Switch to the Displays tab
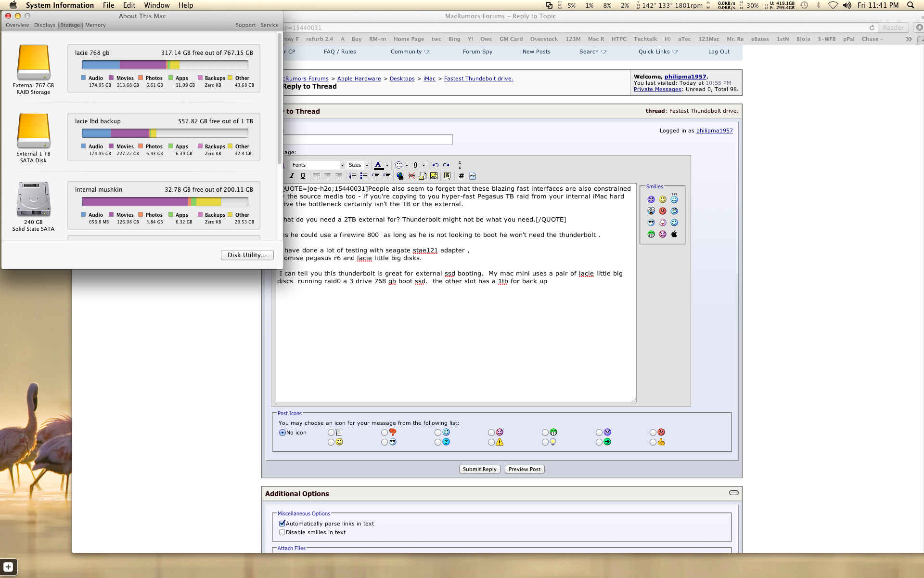Viewport: 924px width, 578px height. [45, 25]
